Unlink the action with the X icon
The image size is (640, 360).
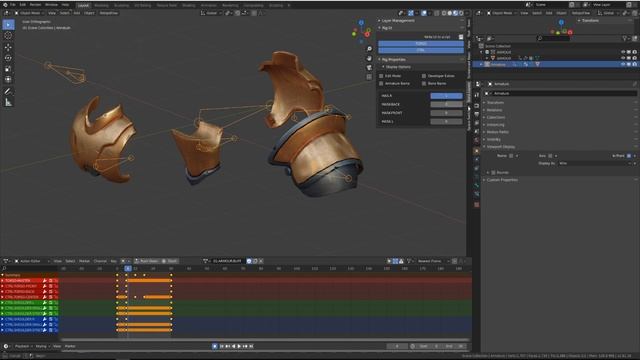(x=261, y=261)
